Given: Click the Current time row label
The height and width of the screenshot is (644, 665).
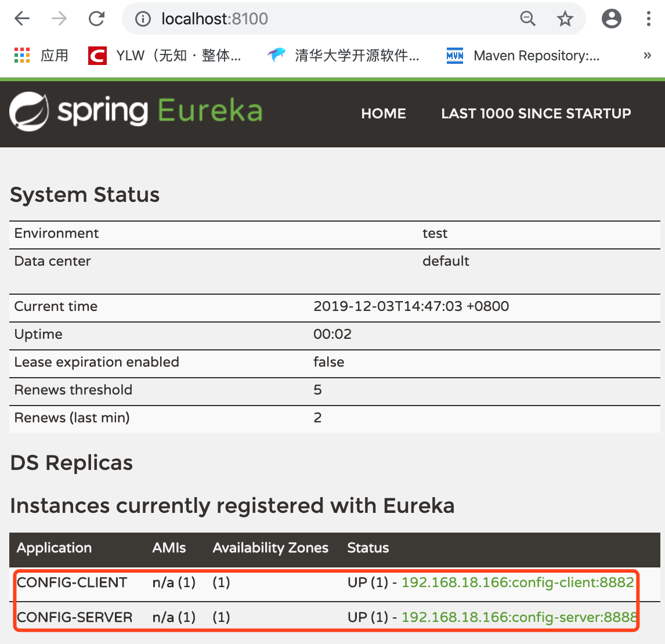Looking at the screenshot, I should click(x=56, y=306).
